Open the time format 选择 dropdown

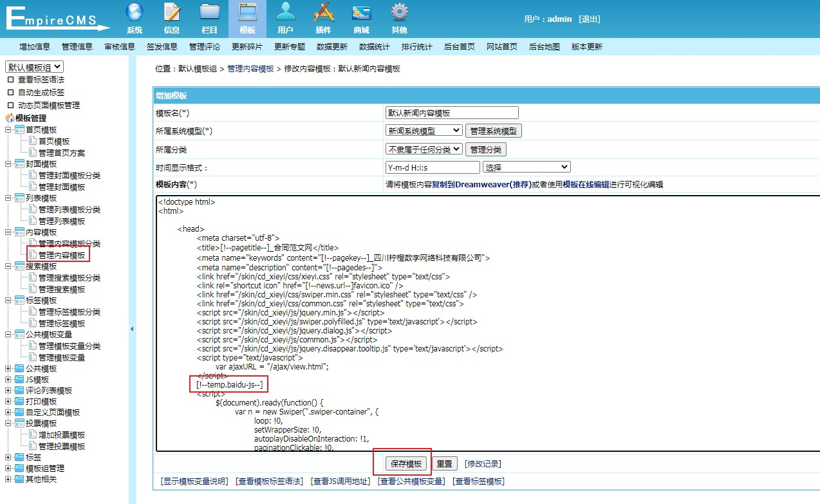pyautogui.click(x=526, y=167)
